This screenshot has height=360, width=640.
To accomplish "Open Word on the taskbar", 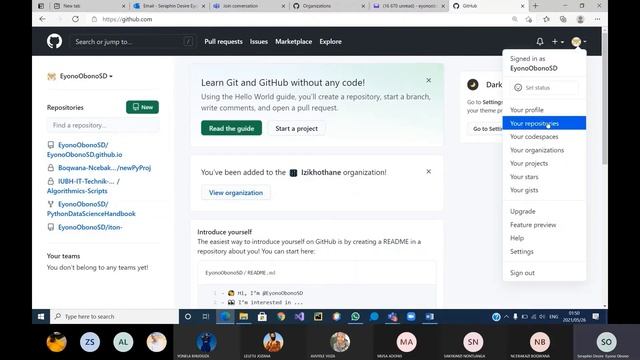I will pyautogui.click(x=430, y=316).
